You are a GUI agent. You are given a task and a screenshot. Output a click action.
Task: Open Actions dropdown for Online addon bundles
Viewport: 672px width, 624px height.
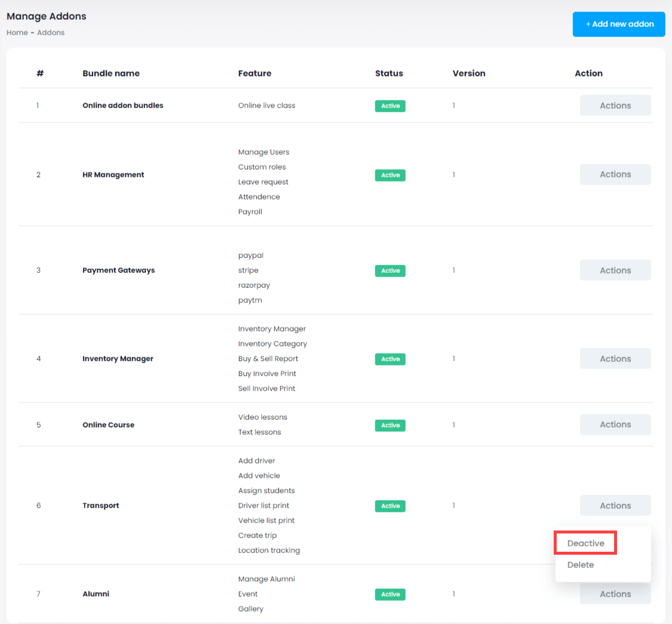point(615,106)
